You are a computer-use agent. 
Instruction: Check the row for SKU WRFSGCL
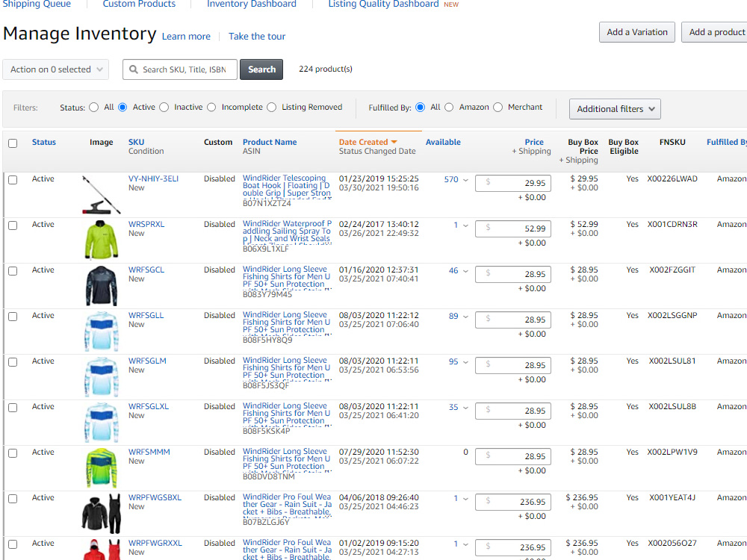click(x=13, y=271)
